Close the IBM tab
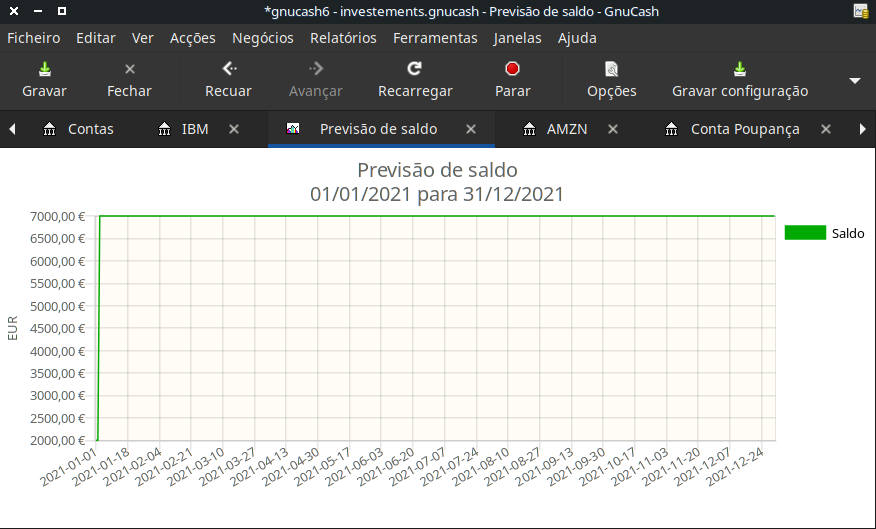Viewport: 876px width, 529px height. point(234,129)
